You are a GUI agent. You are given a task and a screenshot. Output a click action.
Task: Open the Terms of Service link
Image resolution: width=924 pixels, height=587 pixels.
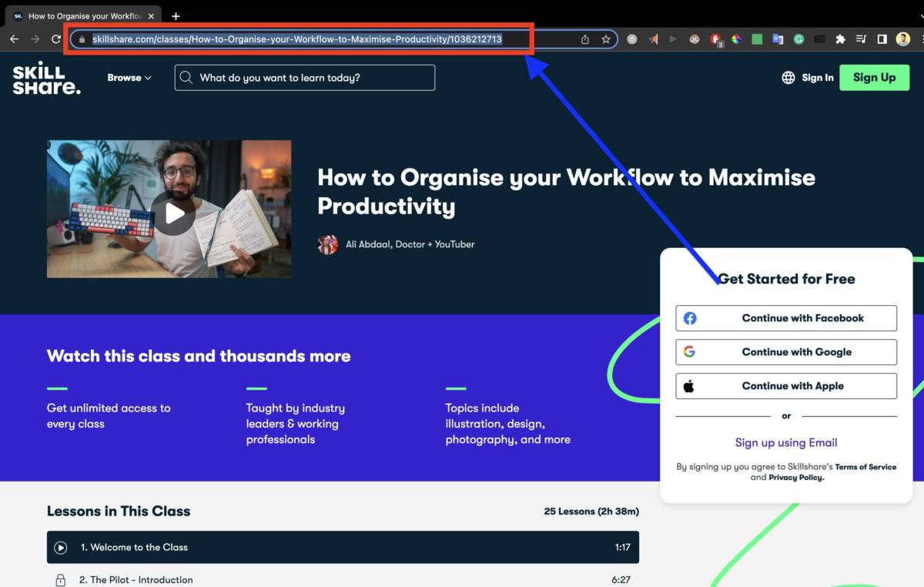tap(865, 467)
